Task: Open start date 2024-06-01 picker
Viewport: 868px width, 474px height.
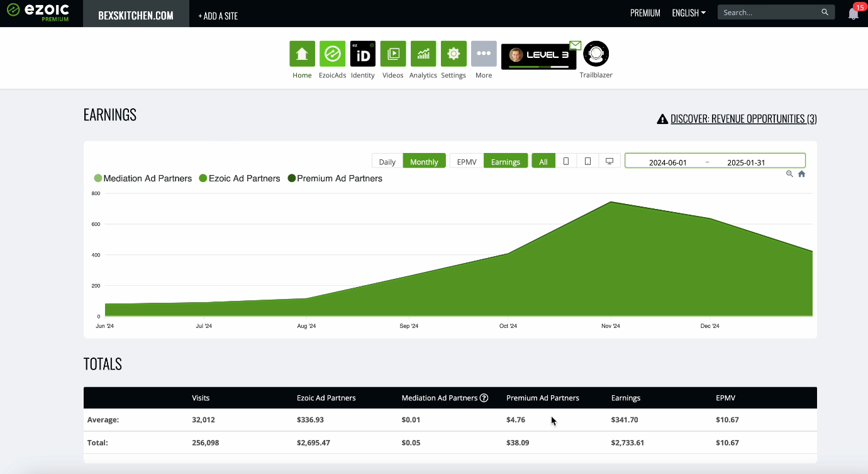Action: pyautogui.click(x=668, y=162)
